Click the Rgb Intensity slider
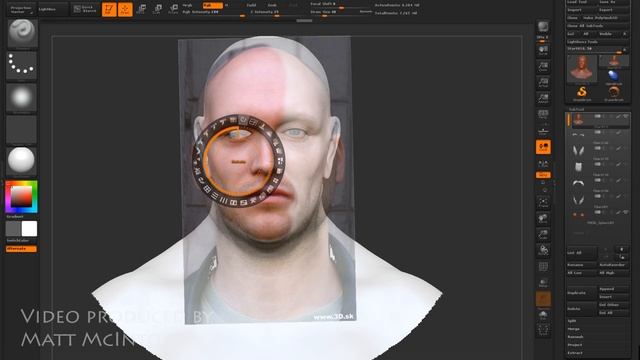Viewport: 640px width, 360px height. click(214, 13)
